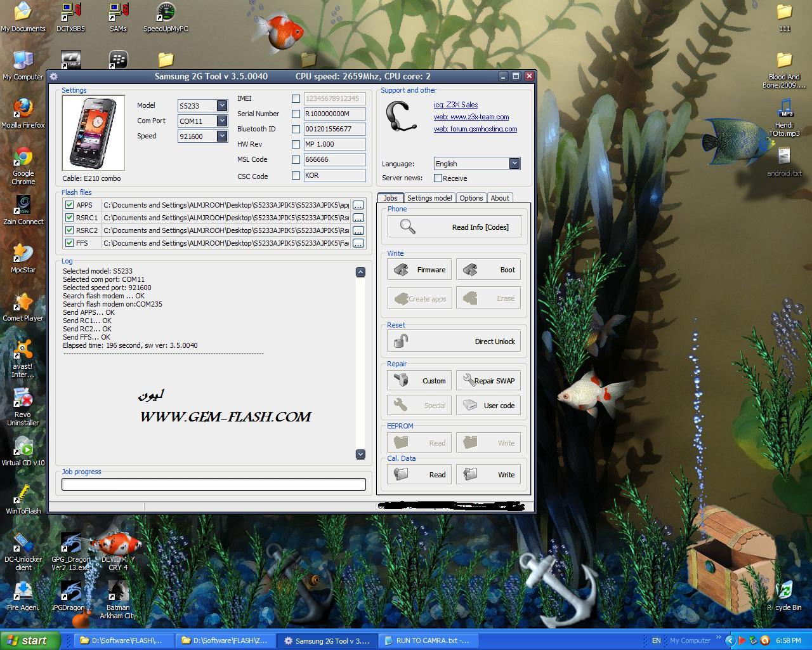The width and height of the screenshot is (812, 650).
Task: Browse for the APPS flash file
Action: pyautogui.click(x=358, y=205)
